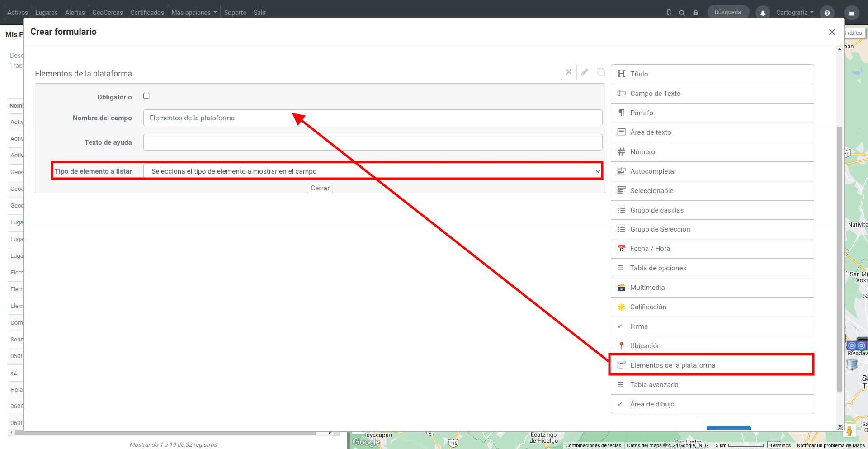This screenshot has height=449, width=868.
Task: Add a Título heading element
Action: 712,74
